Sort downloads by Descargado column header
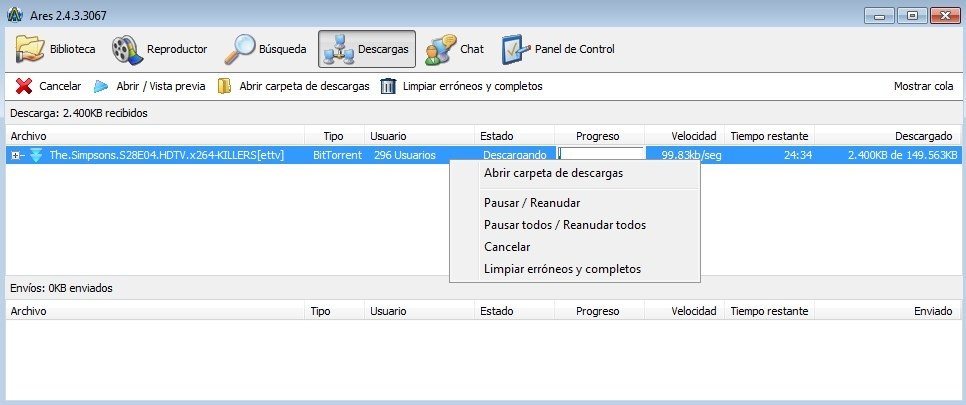Viewport: 966px width, 405px height. click(x=887, y=136)
